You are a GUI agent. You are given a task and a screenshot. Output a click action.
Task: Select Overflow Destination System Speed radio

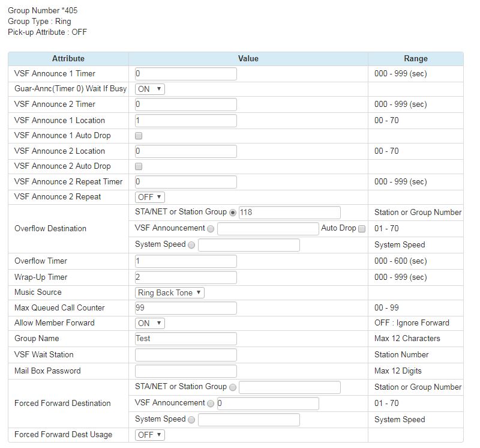click(191, 245)
